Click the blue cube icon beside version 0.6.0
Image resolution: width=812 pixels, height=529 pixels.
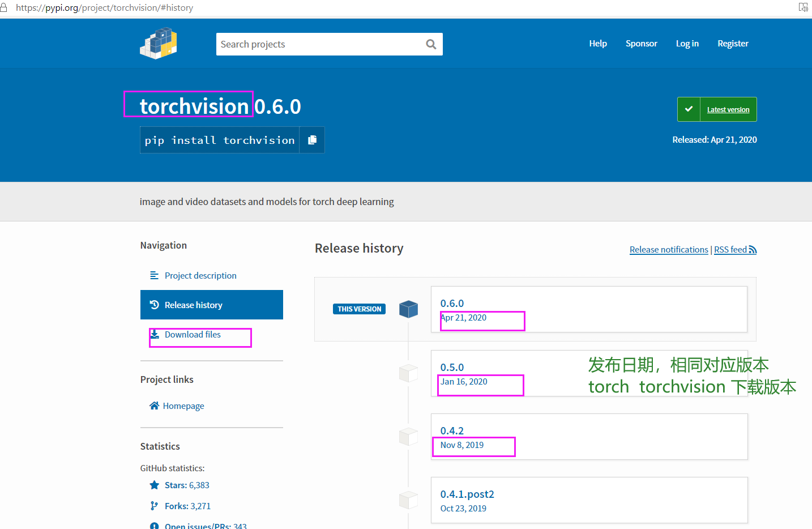(x=408, y=309)
